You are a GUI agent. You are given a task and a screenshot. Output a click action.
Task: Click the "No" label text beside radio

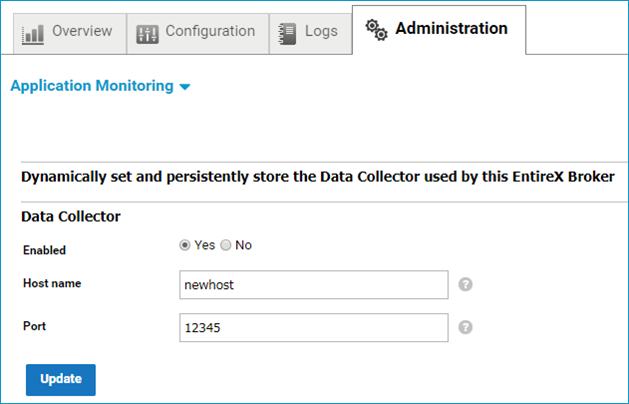[243, 245]
